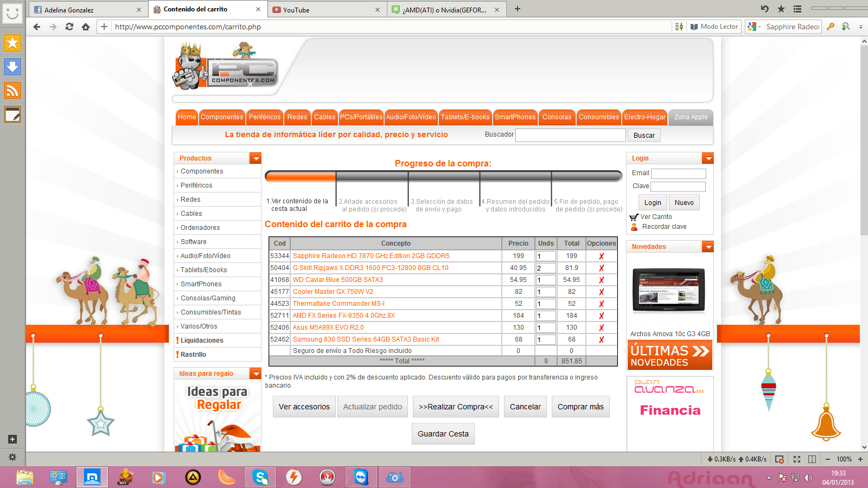The image size is (868, 488).
Task: Click the Guardar Cesta button
Action: tap(443, 434)
